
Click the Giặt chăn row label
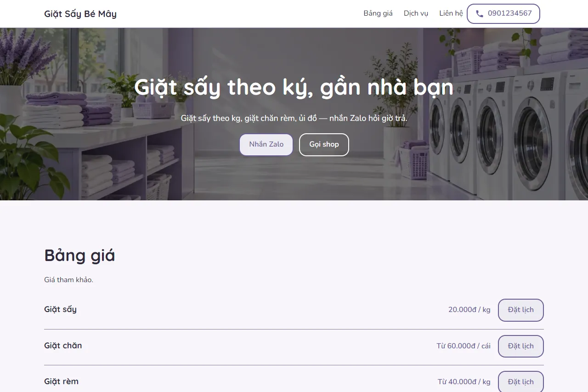pyautogui.click(x=63, y=346)
